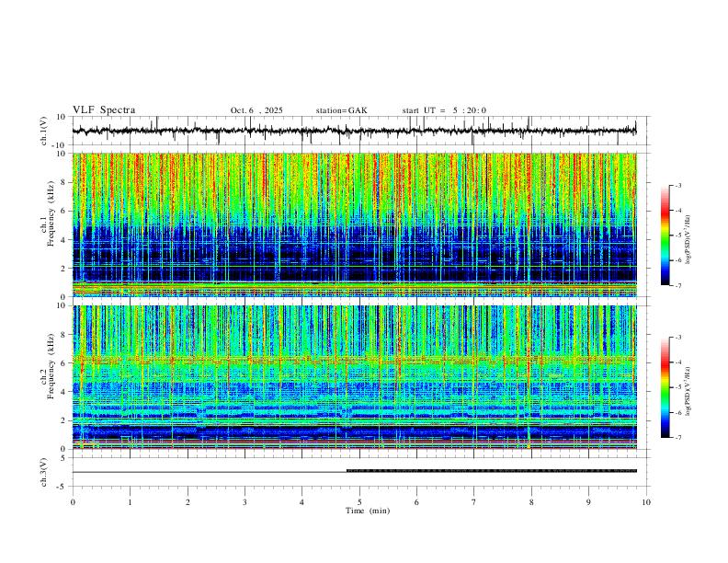Click the log(PSD) label beside ch.1 colorbar
This screenshot has width=728, height=563.
coord(688,240)
